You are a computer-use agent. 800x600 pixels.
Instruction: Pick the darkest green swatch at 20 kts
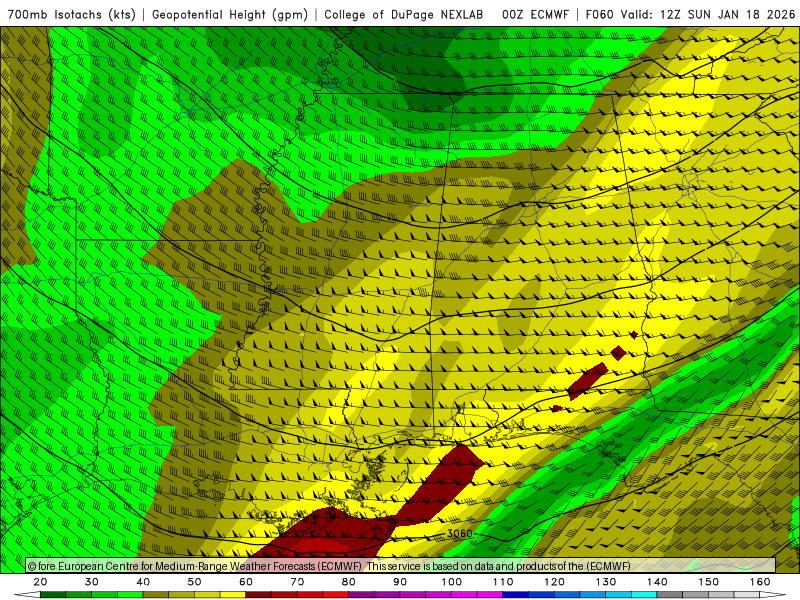pos(53,595)
